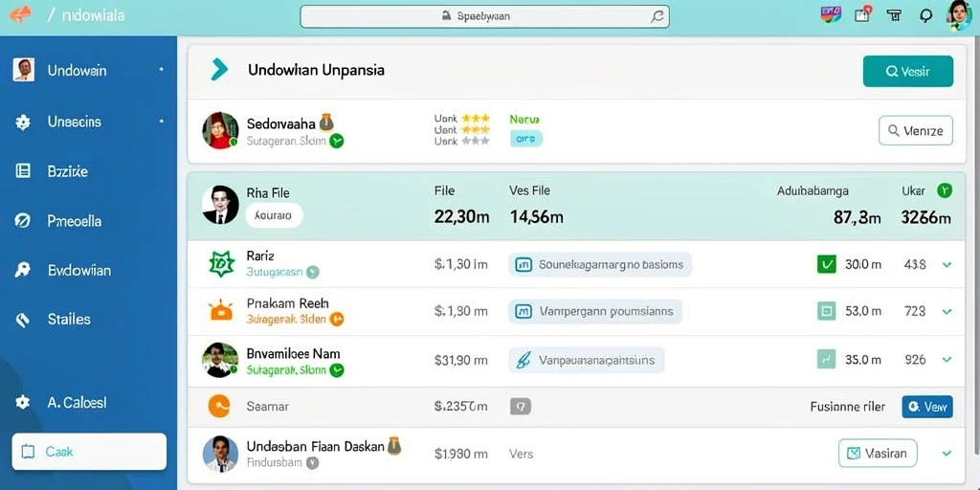The width and height of the screenshot is (980, 490).
Task: Click the teal Vesir search button
Action: [908, 71]
